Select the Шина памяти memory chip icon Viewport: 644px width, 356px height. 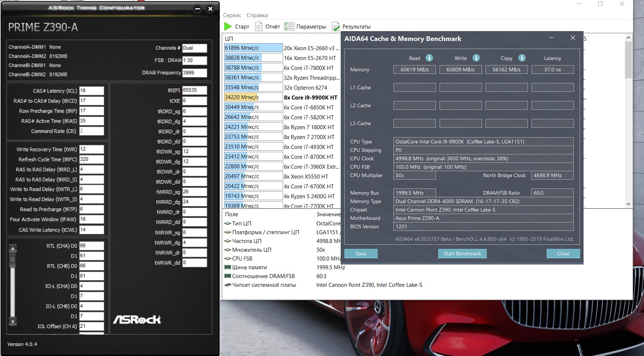pos(227,267)
